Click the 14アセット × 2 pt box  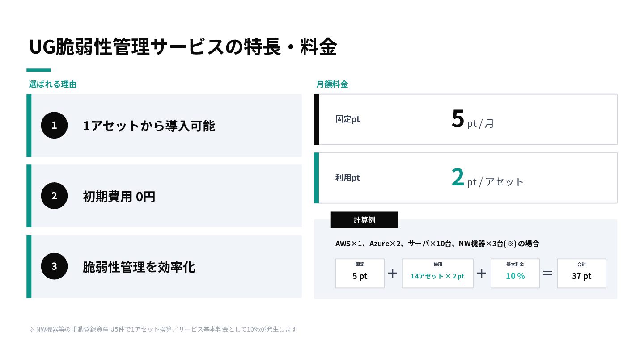point(437,274)
